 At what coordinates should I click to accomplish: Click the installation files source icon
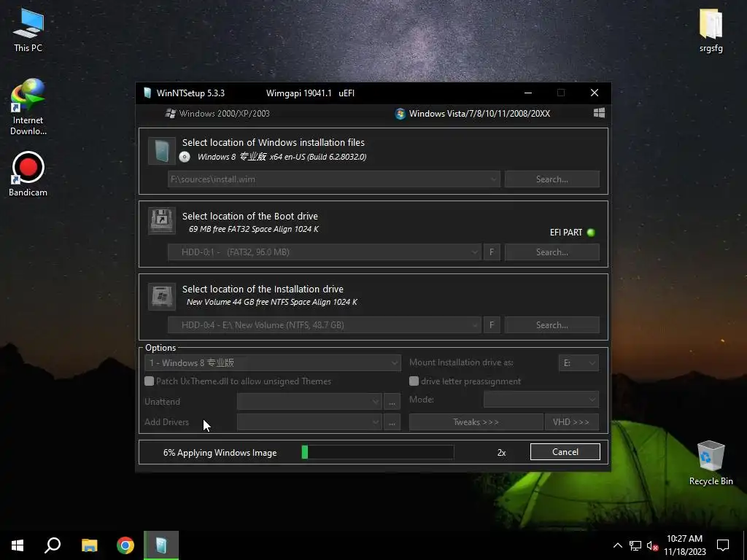(161, 150)
